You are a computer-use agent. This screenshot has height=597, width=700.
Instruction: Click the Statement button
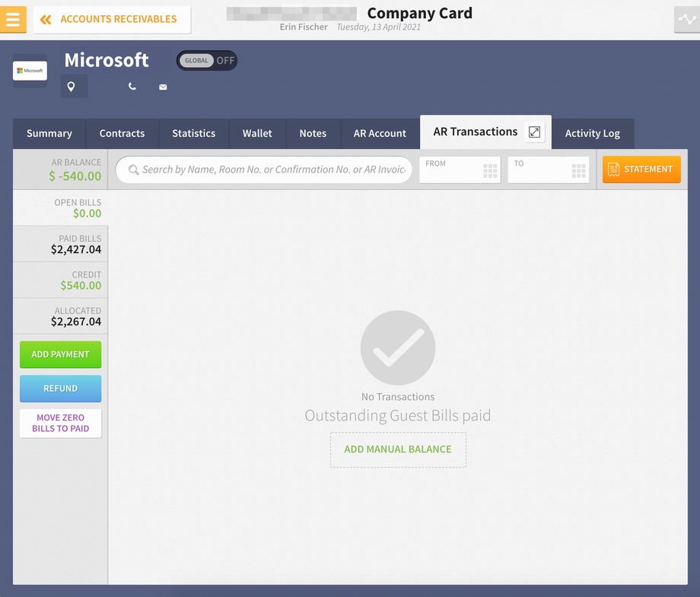point(641,170)
